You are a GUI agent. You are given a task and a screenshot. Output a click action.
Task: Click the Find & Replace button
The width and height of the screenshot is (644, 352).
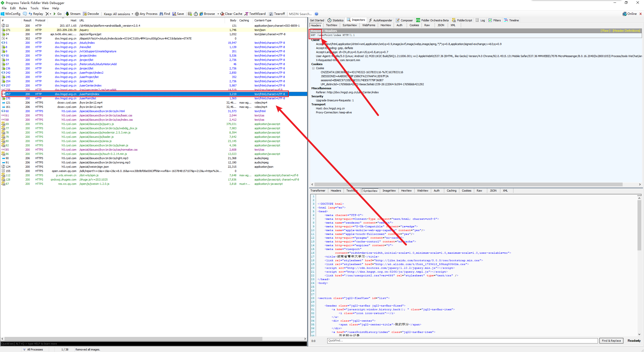coord(611,341)
